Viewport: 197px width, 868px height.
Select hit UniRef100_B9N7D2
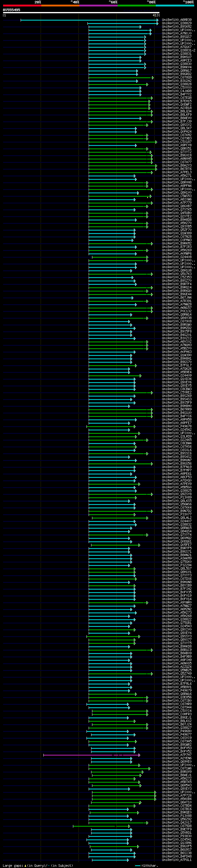tap(177, 511)
